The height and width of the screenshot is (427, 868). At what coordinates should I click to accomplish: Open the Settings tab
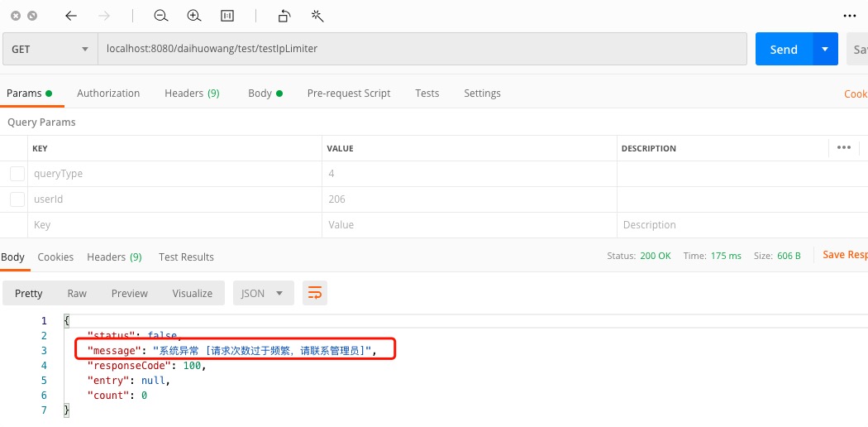(x=482, y=93)
